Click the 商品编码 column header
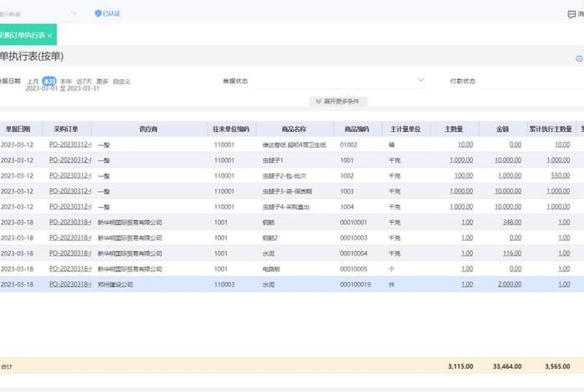584x392 pixels. [x=357, y=129]
